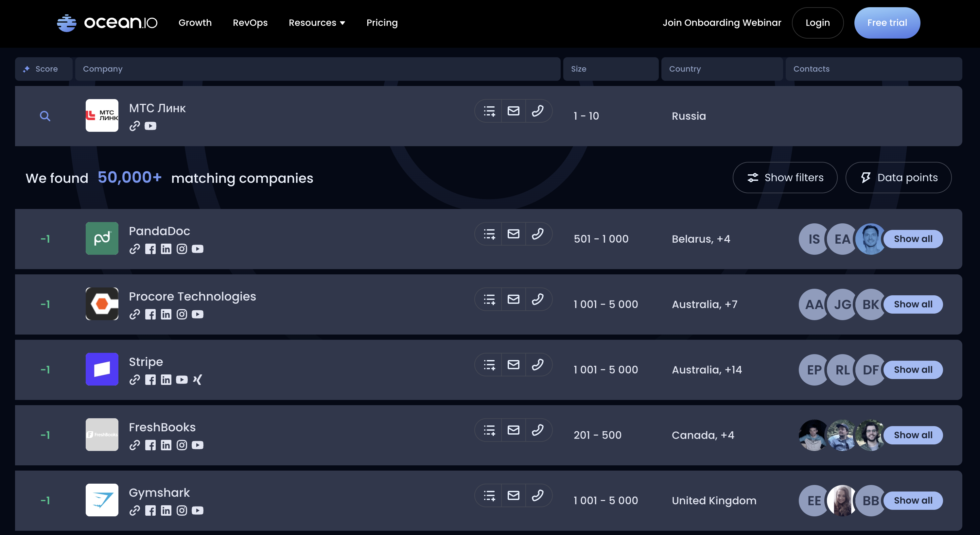Show all contacts for Stripe
The width and height of the screenshot is (980, 535).
click(913, 370)
